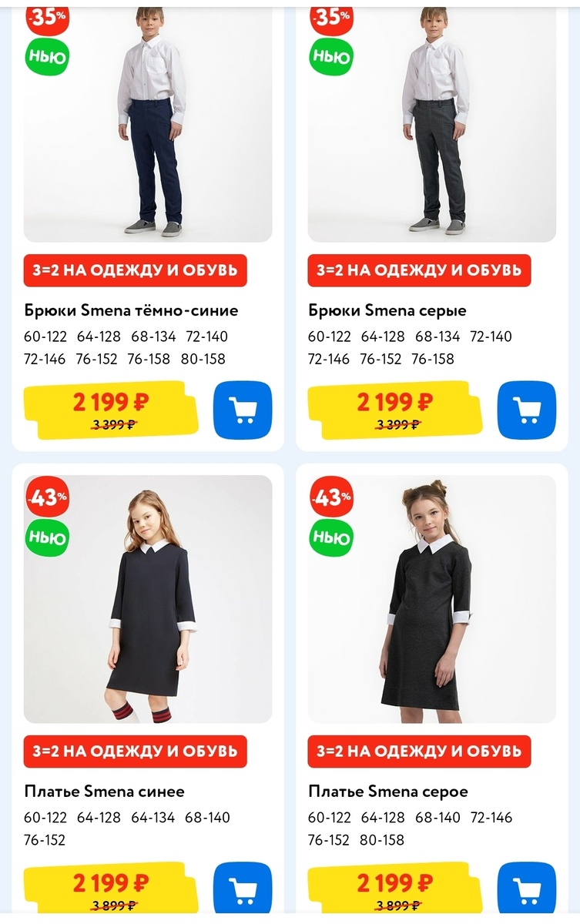Viewport: 580px width, 924px height.
Task: Select size 64-134 for the blue dress
Action: (153, 817)
